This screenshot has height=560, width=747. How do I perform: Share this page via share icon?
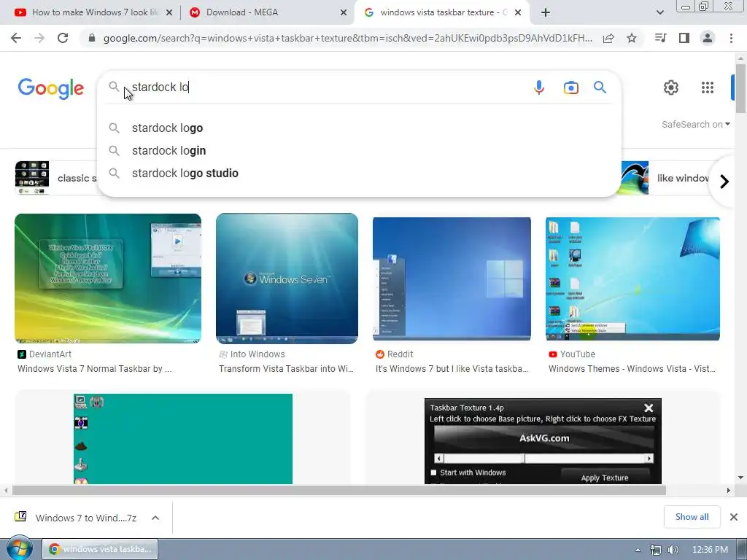point(608,38)
